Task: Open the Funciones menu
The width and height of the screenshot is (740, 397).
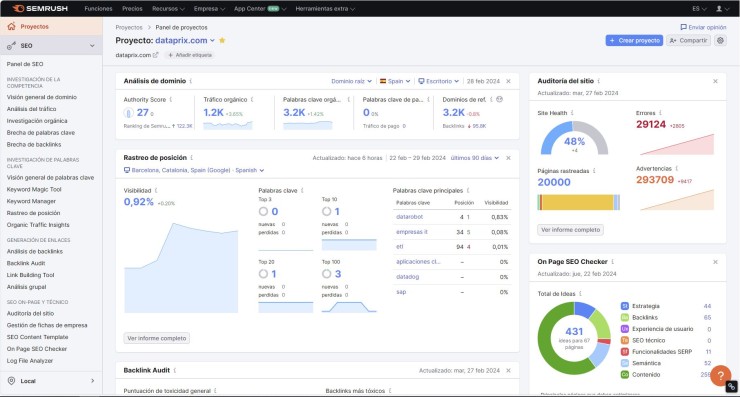Action: 98,8
